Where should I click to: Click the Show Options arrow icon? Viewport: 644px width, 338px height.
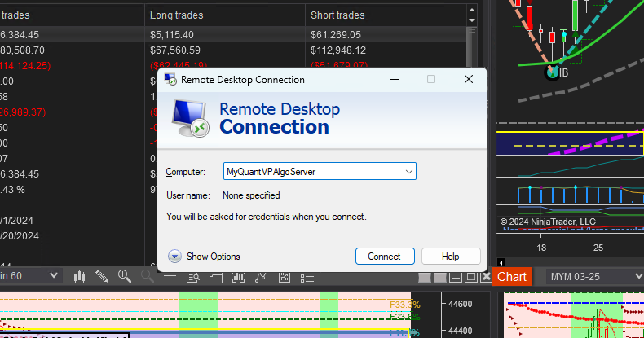(174, 257)
